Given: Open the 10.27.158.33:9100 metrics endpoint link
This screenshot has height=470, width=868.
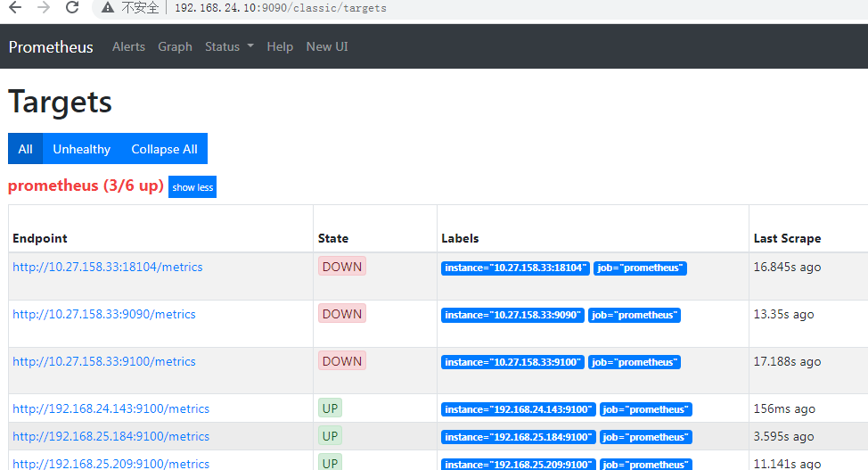Looking at the screenshot, I should coord(104,361).
